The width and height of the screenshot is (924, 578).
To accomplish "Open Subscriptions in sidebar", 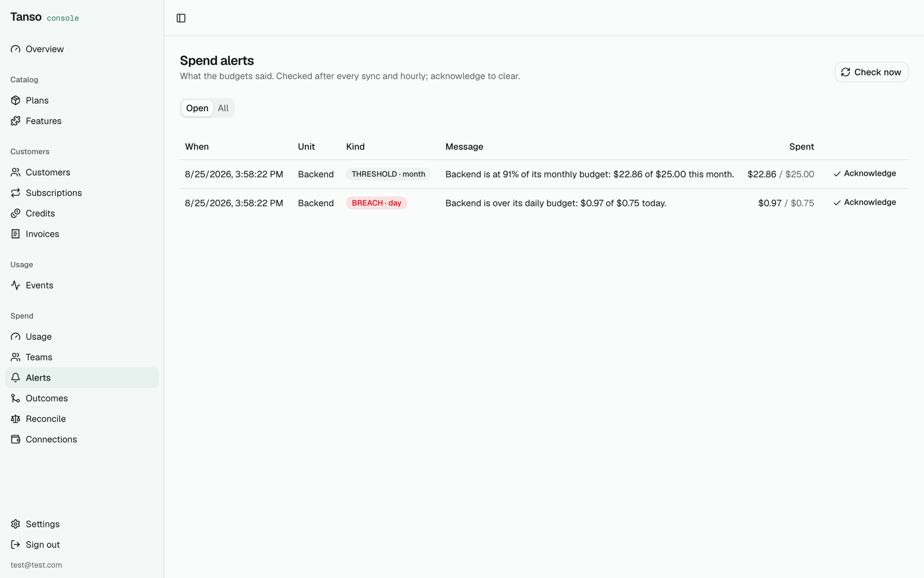I will 82,193.
